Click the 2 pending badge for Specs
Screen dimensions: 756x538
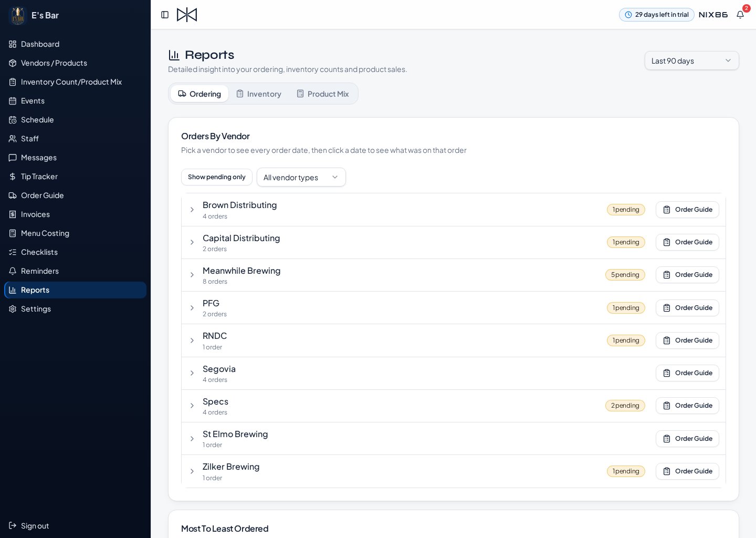point(625,406)
